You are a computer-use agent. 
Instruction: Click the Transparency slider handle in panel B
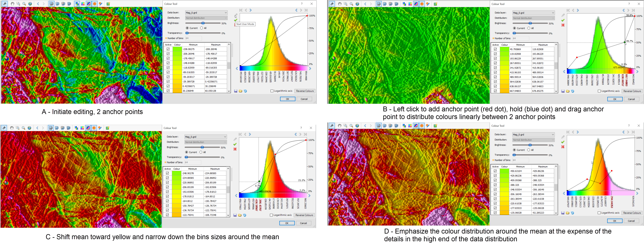tap(514, 33)
